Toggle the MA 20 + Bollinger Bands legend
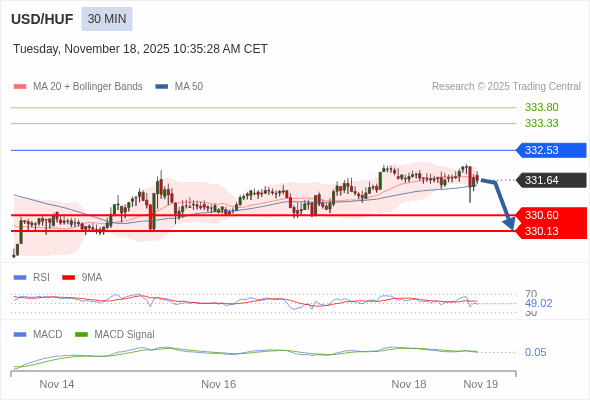Screen dimensions: 590x400 pos(78,87)
